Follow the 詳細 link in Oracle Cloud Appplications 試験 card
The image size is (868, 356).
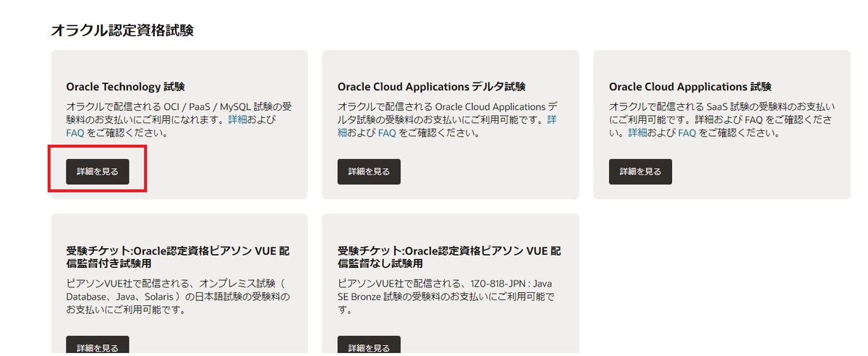pos(637,133)
